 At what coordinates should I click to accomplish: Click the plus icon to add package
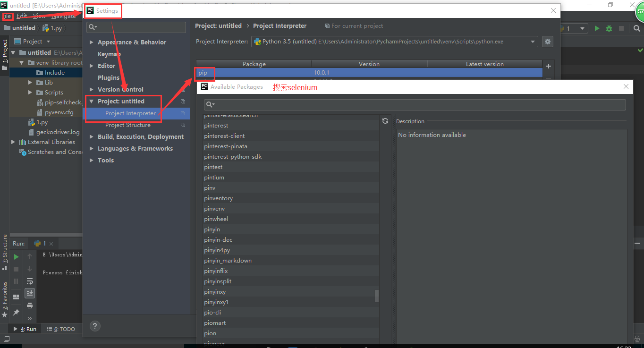click(548, 67)
